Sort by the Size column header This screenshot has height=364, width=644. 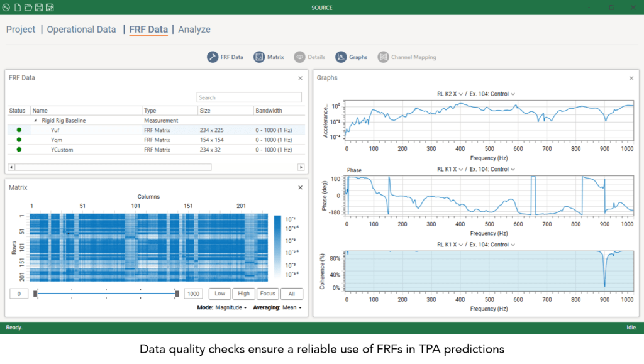[x=226, y=111]
